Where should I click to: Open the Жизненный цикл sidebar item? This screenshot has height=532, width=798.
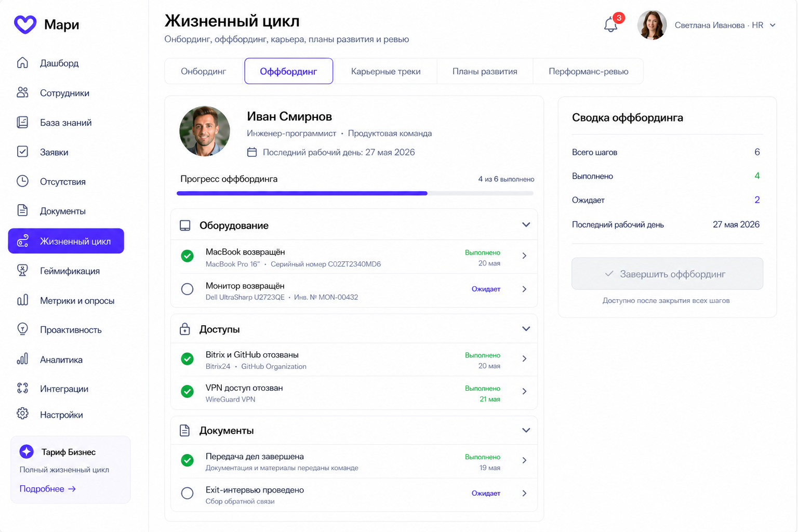click(x=66, y=241)
